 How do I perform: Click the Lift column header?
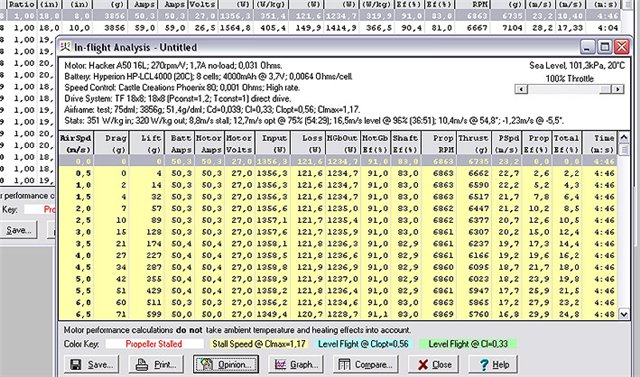pos(147,144)
